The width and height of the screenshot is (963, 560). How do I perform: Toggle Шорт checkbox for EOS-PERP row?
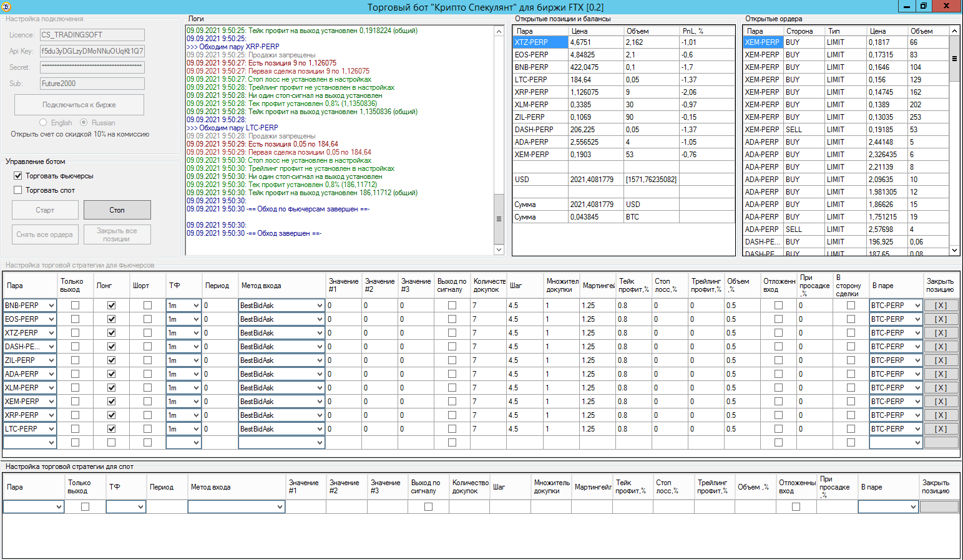point(147,319)
